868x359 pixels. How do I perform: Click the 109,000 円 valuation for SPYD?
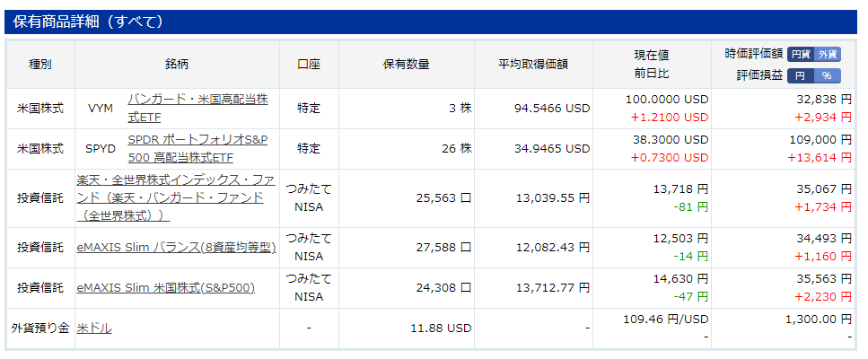point(820,140)
